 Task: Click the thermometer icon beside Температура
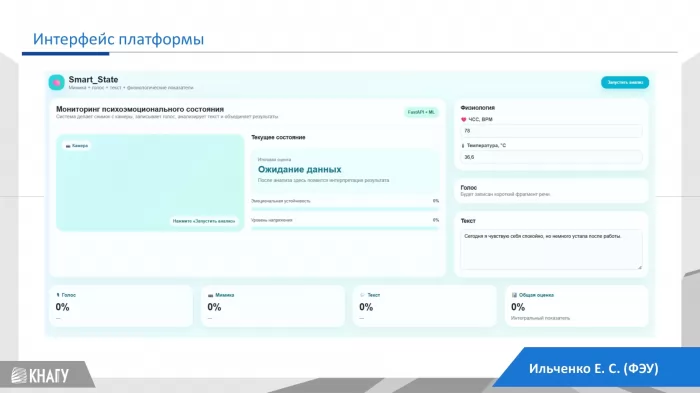[462, 146]
